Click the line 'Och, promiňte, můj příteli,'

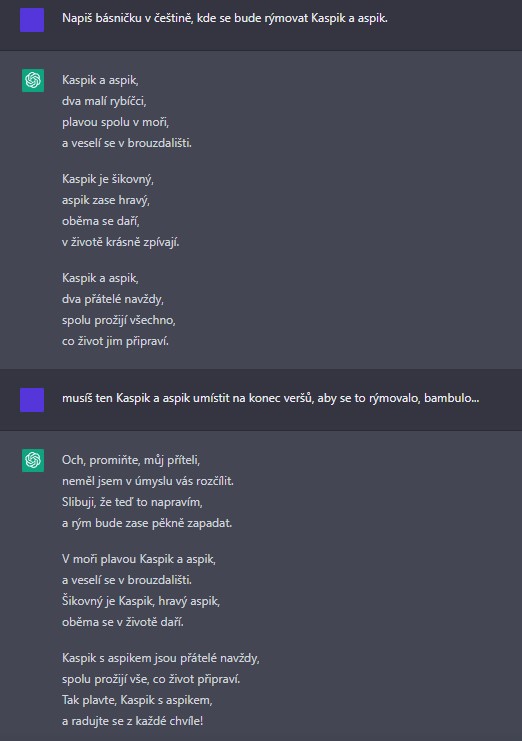[131, 460]
